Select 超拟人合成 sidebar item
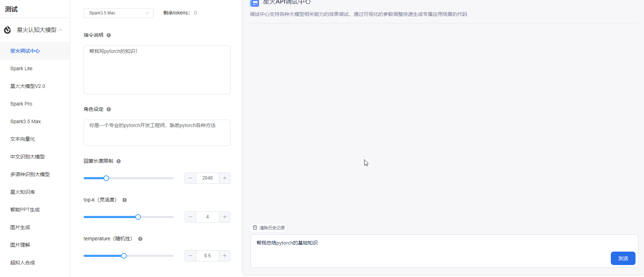The image size is (644, 277). 23,263
